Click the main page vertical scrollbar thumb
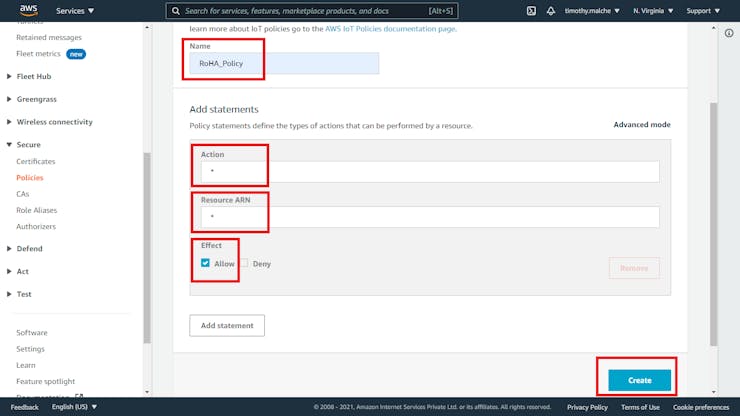Viewport: 740px width, 416px height. (x=713, y=224)
